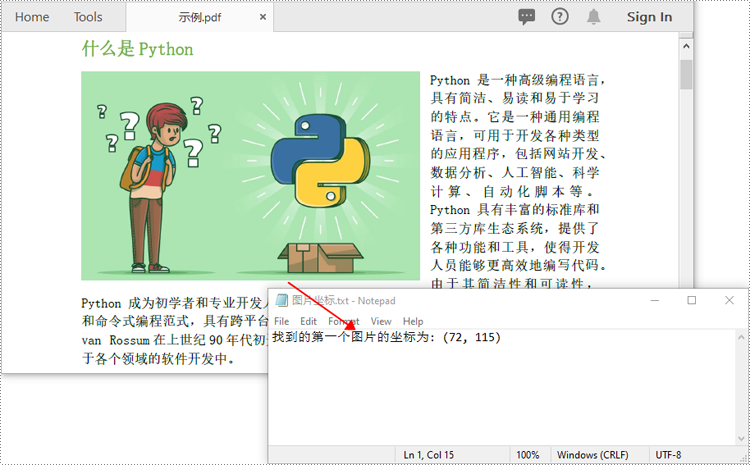This screenshot has height=465, width=750.
Task: Open the Help menu in Notepad
Action: (413, 321)
